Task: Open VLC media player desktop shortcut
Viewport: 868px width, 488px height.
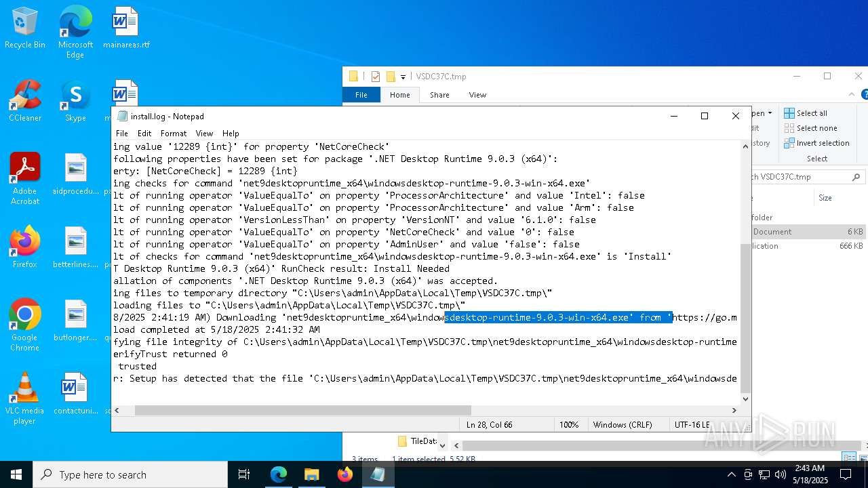Action: click(25, 399)
